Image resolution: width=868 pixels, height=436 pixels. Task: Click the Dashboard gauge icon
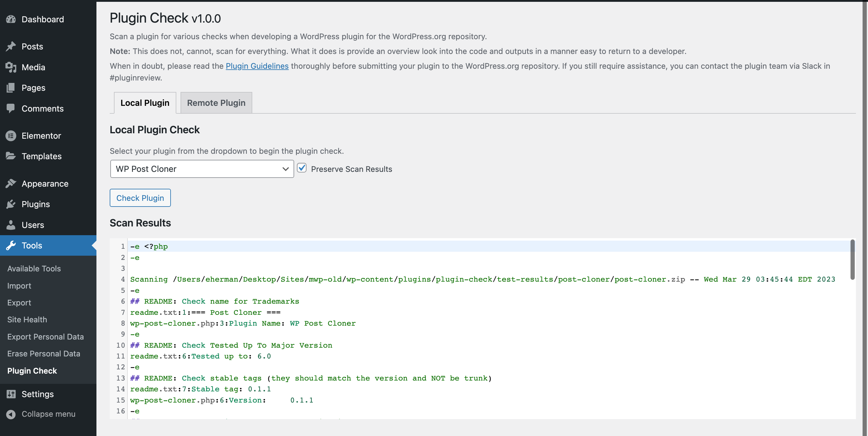pyautogui.click(x=11, y=19)
